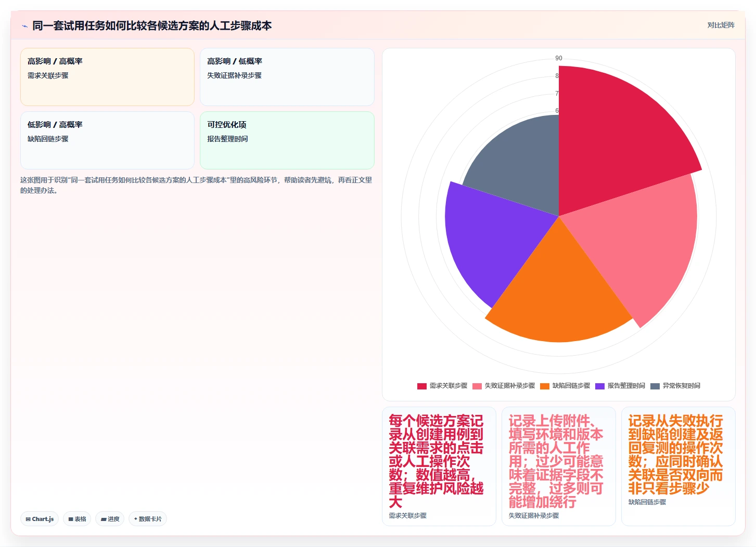
Task: Click the Chart.js chip
Action: (40, 519)
